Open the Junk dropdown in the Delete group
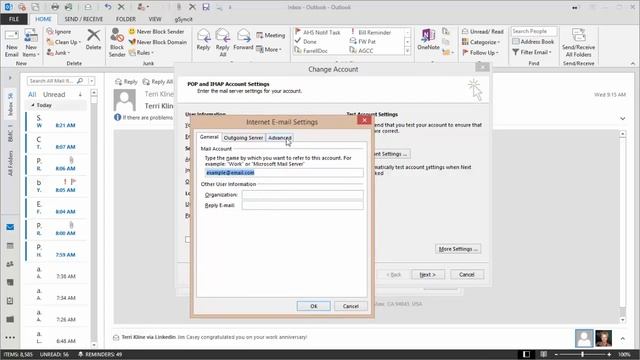The image size is (640, 360). (x=58, y=53)
